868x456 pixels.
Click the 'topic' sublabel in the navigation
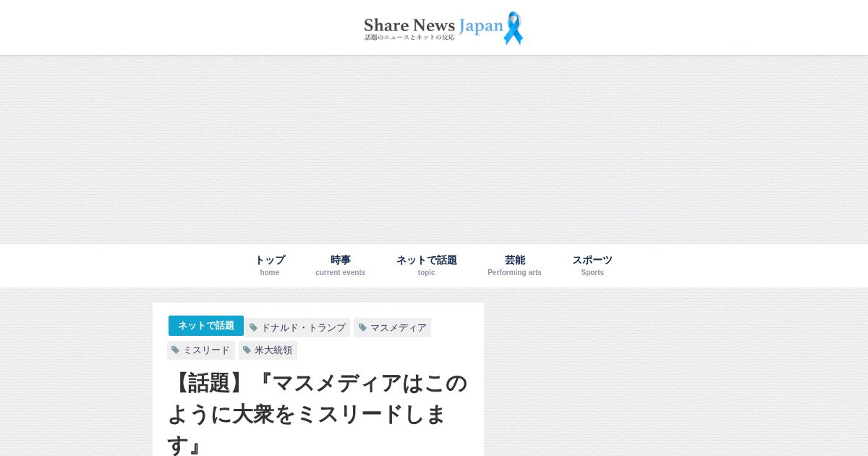coord(427,273)
